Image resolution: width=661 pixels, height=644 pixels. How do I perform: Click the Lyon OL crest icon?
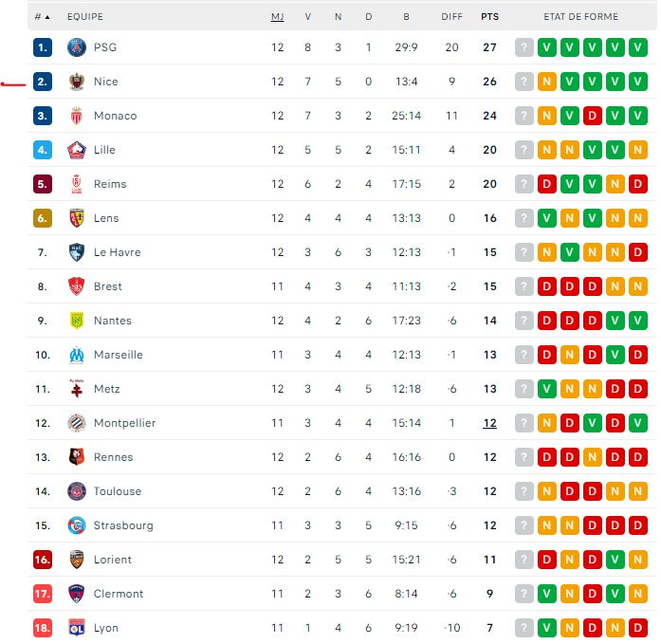77,628
